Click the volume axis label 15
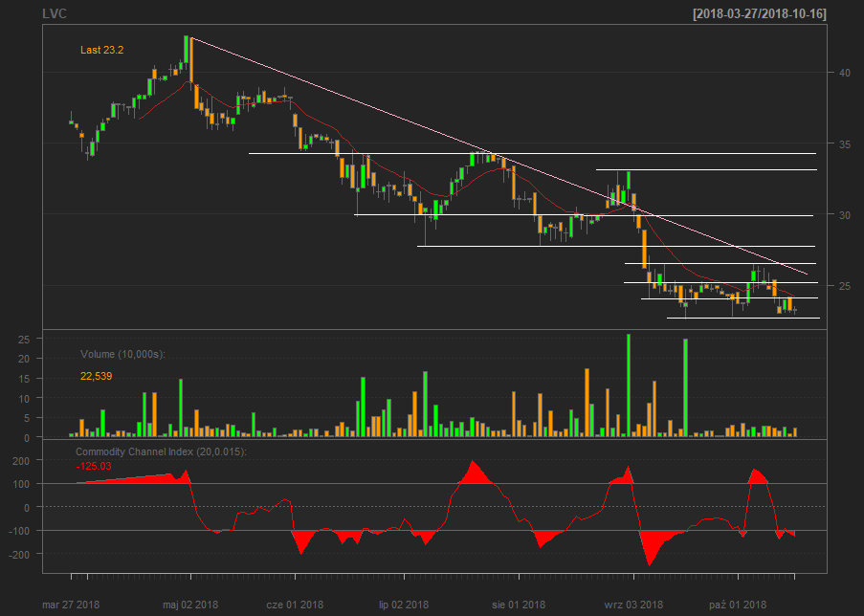 point(24,379)
